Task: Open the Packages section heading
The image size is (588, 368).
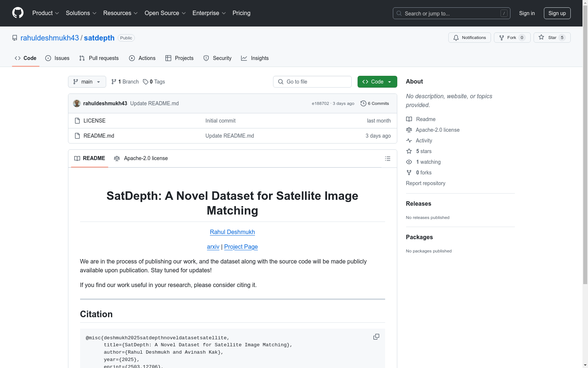Action: [419, 237]
